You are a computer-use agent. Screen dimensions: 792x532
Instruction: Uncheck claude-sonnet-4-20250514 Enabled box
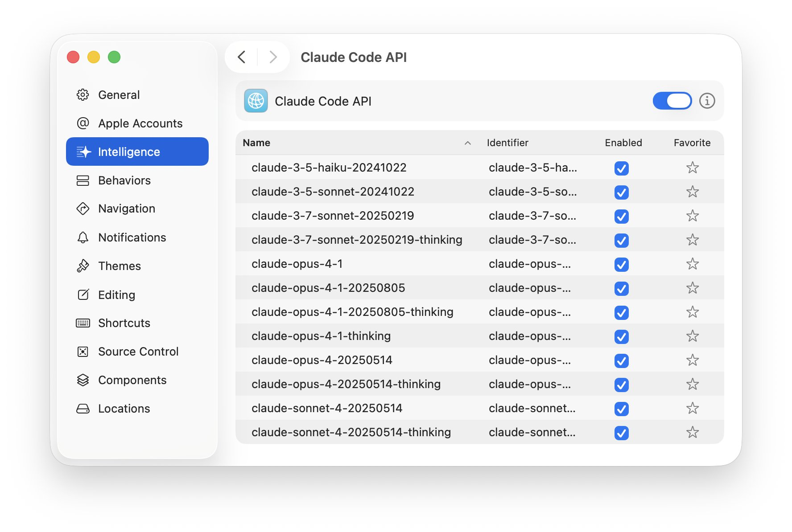pyautogui.click(x=622, y=409)
